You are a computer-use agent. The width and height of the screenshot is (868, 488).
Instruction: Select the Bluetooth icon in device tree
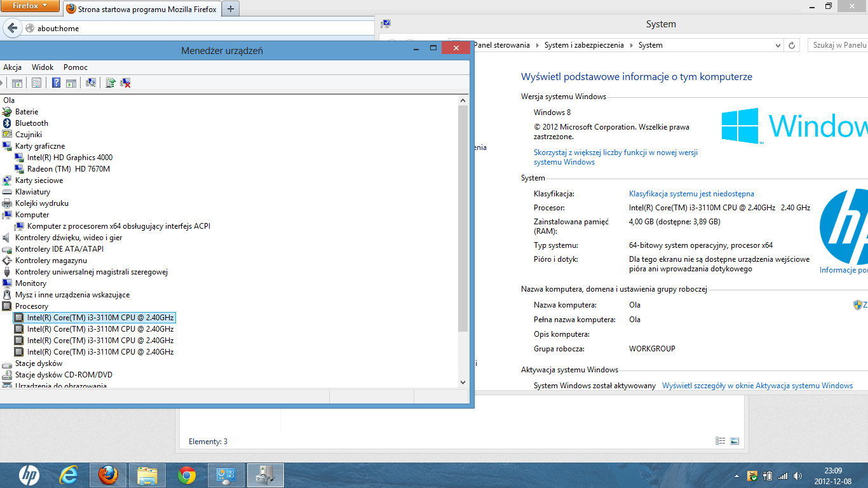click(x=7, y=123)
